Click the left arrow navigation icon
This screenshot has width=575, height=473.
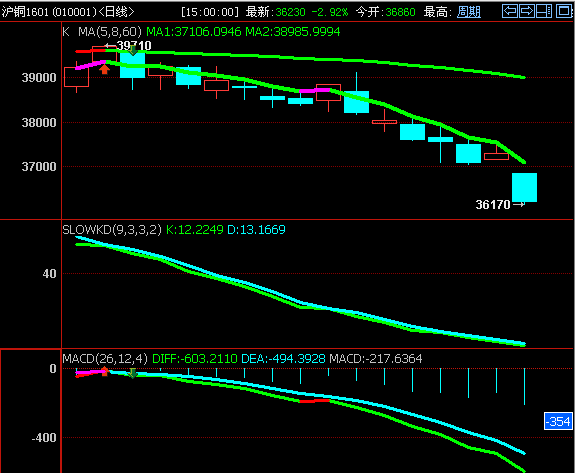(x=510, y=11)
